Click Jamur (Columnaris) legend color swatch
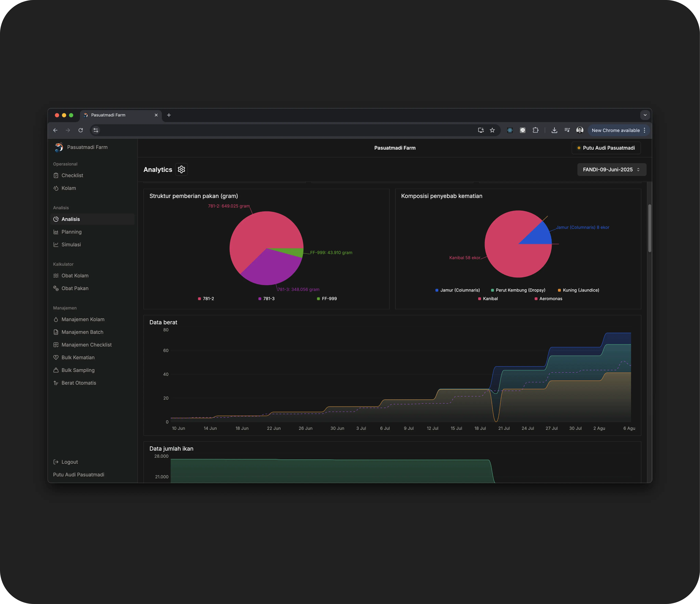 click(437, 290)
